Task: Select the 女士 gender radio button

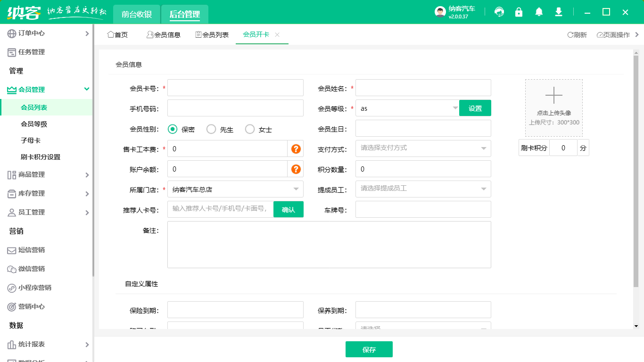Action: click(250, 129)
